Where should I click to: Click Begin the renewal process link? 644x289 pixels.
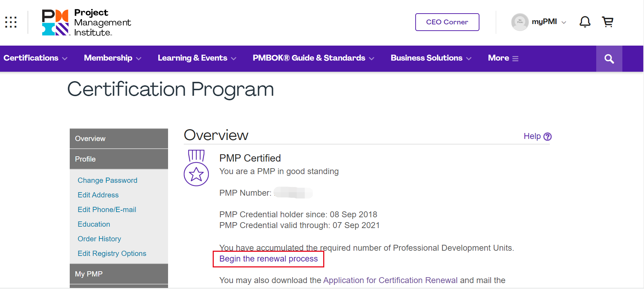pos(268,259)
